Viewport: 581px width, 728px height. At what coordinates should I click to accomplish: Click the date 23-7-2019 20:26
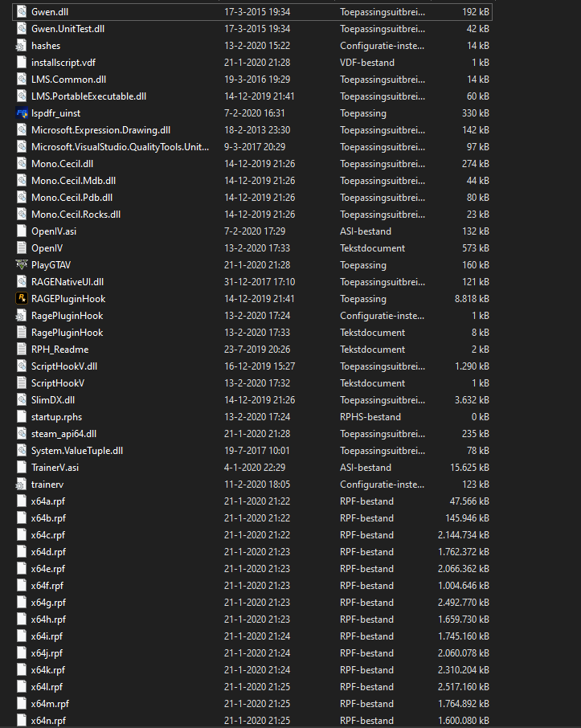(257, 350)
